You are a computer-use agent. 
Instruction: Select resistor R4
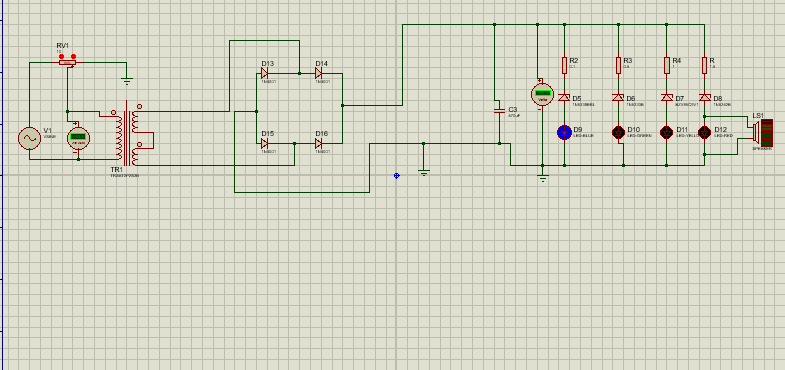tap(666, 65)
